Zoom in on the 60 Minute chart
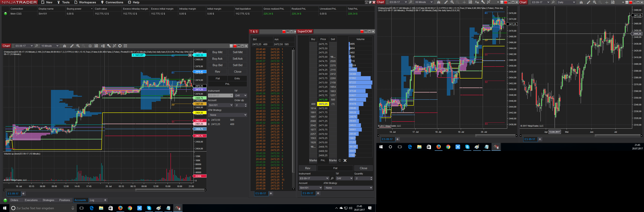The width and height of the screenshot is (644, 212). [452, 2]
